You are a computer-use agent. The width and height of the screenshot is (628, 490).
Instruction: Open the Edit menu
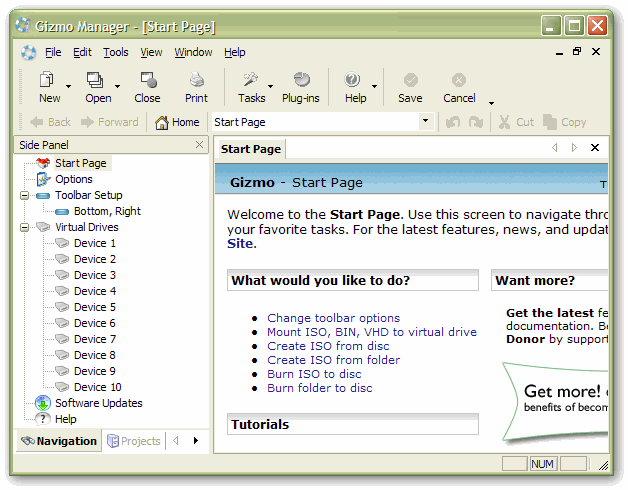[x=82, y=52]
